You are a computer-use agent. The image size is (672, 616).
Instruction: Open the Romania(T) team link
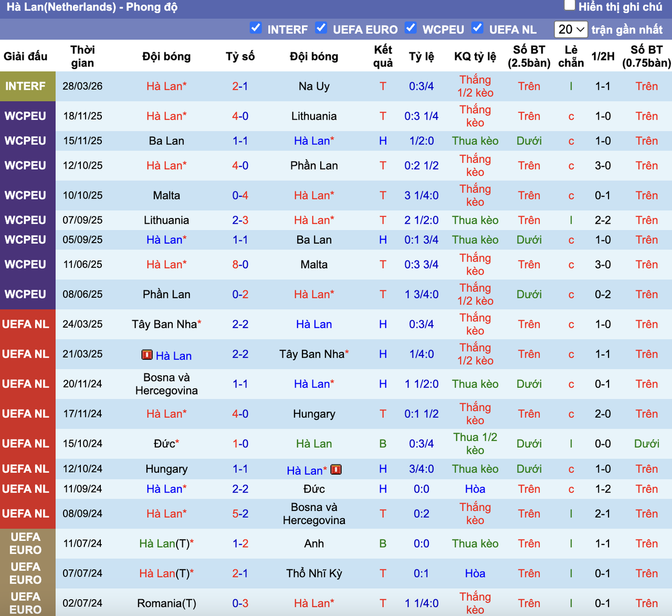(x=166, y=603)
